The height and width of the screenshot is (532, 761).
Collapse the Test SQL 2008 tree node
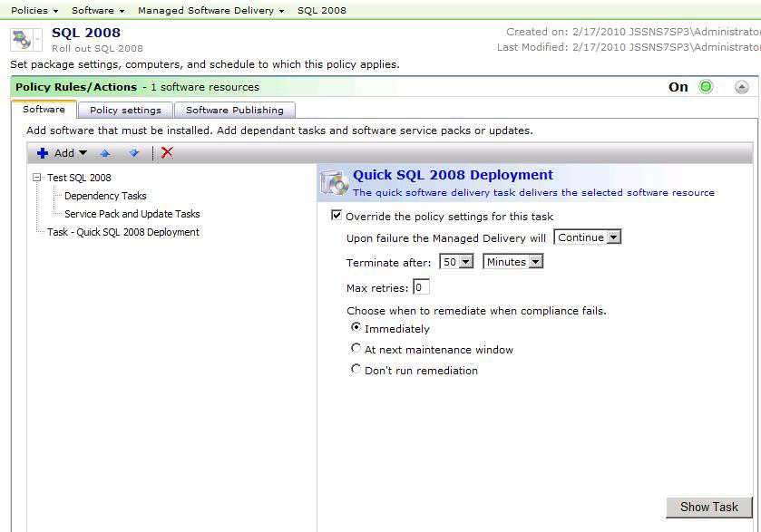(37, 178)
